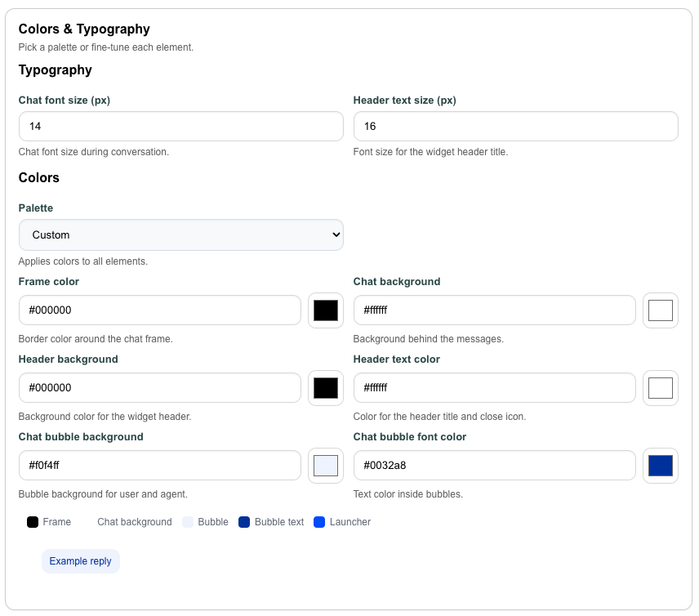Viewport: 699px width, 616px height.
Task: Open the Palette dropdown set to Custom
Action: [x=180, y=234]
